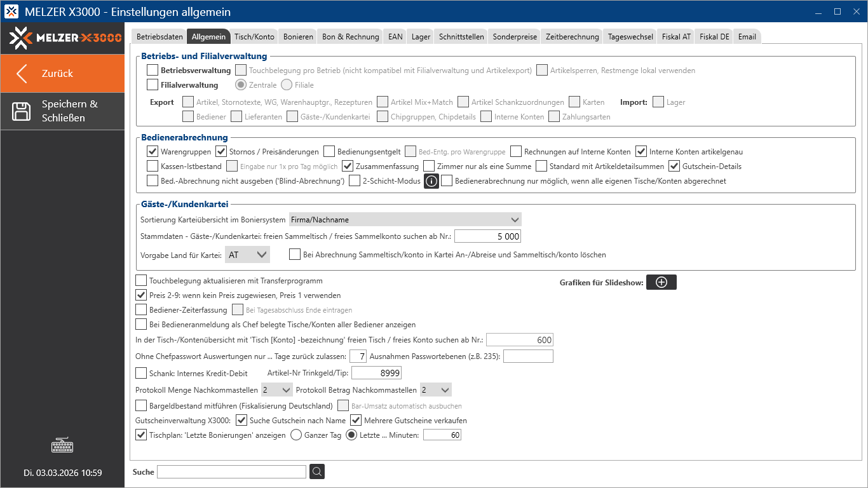This screenshot has height=488, width=868.
Task: Check Rechnungen auf Interne Konten
Action: 515,151
